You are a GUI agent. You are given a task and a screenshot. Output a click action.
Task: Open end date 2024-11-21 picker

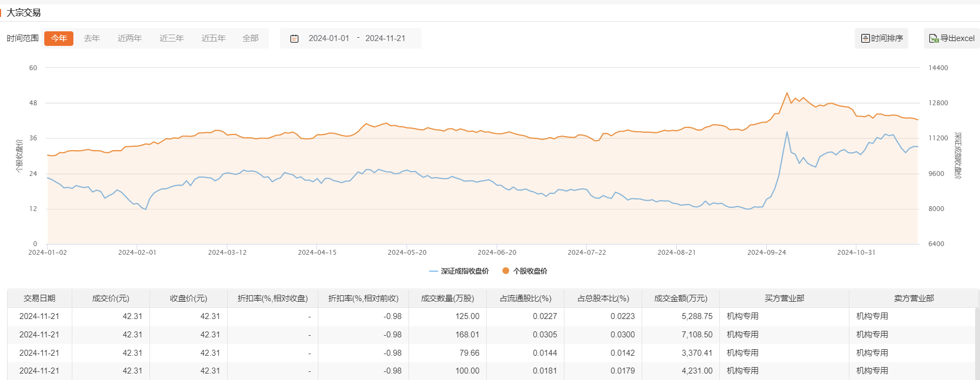385,38
